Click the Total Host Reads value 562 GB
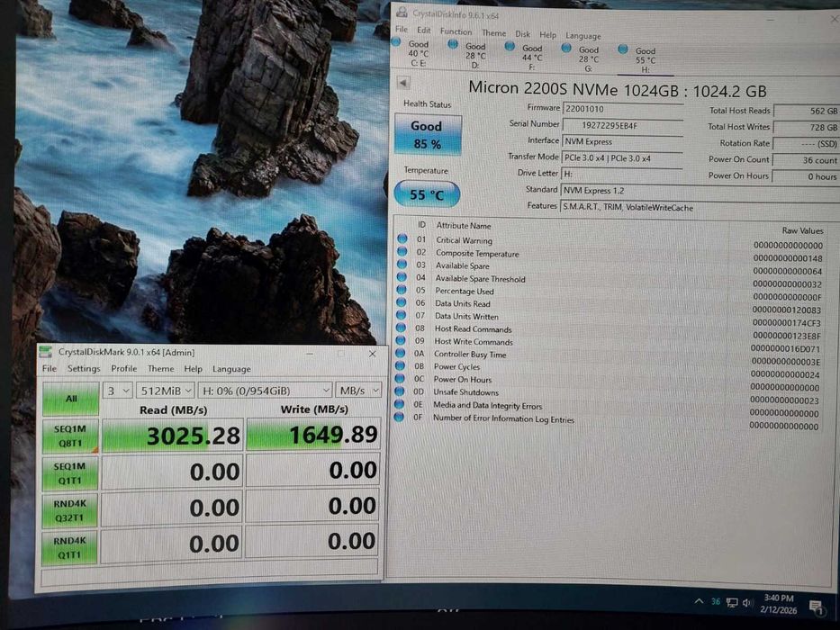The height and width of the screenshot is (630, 840). 807,111
